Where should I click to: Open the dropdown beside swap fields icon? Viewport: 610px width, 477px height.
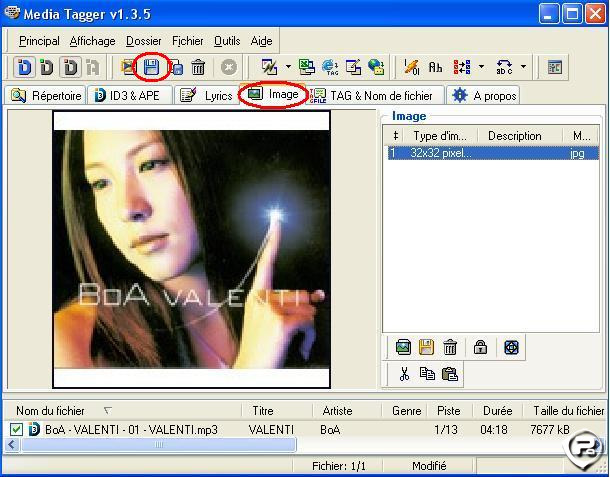481,67
